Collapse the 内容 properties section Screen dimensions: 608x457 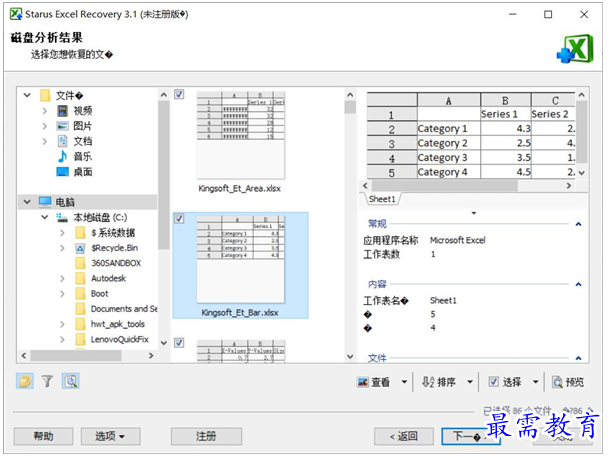[578, 284]
